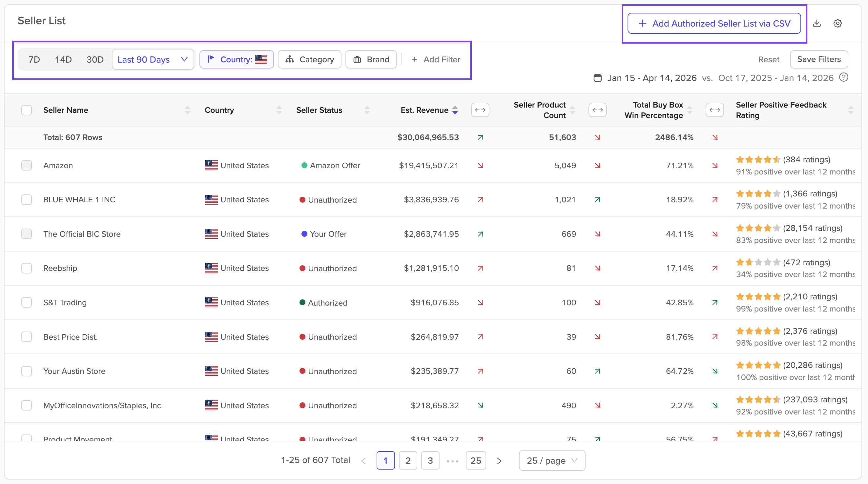Select the 7D time range tab
Image resolution: width=868 pixels, height=484 pixels.
[34, 59]
